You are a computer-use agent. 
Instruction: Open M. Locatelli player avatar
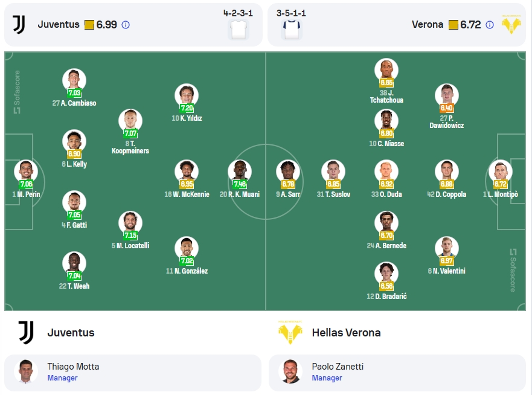pos(130,223)
